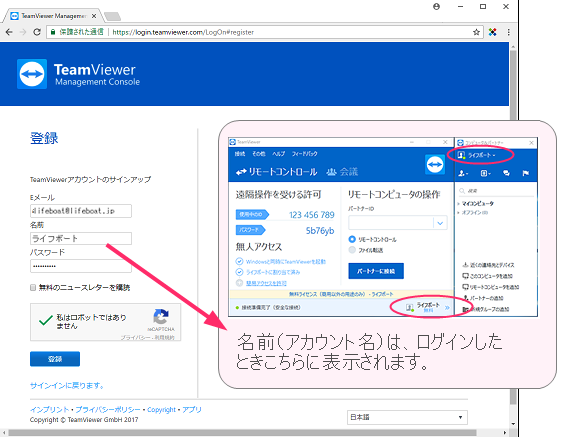Click the Copyright © TeamViewer GmbH 2017 text

pos(84,420)
